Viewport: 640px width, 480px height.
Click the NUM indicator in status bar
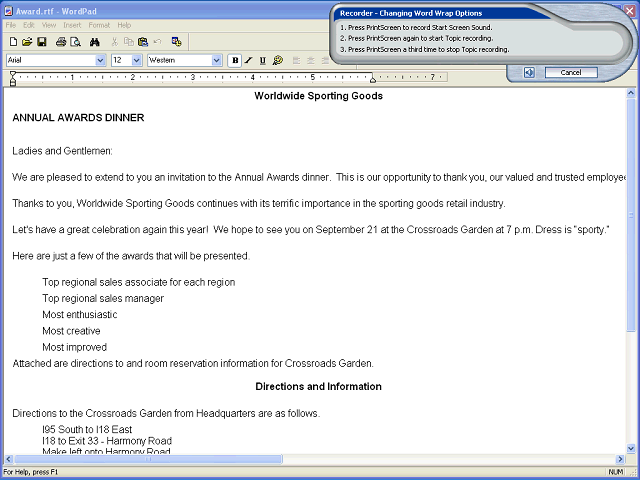coord(616,472)
